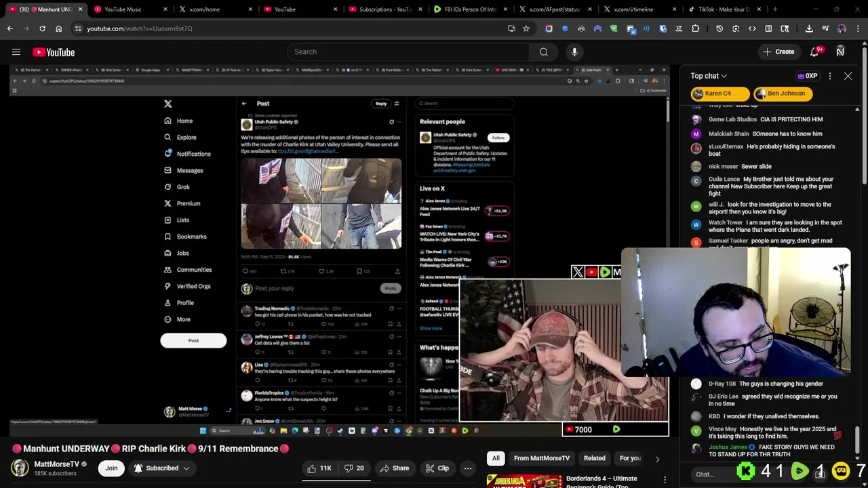Click the Clip button
This screenshot has width=868, height=488.
[x=437, y=468]
